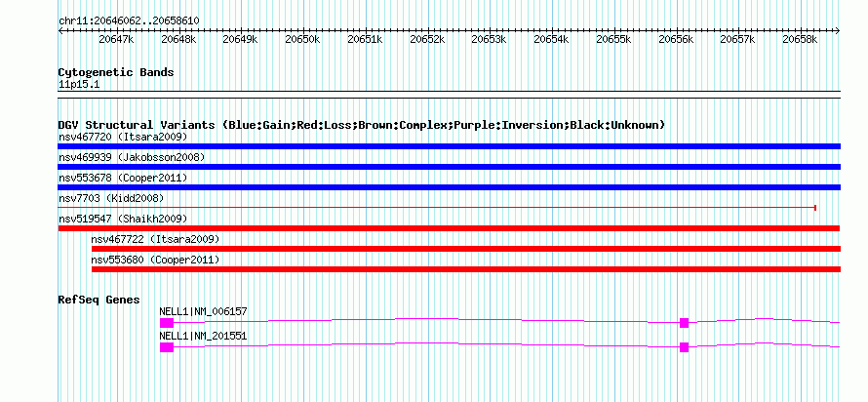Select the thin red nsv7703 loss line
Viewport: 868px width, 402px height.
coord(437,208)
